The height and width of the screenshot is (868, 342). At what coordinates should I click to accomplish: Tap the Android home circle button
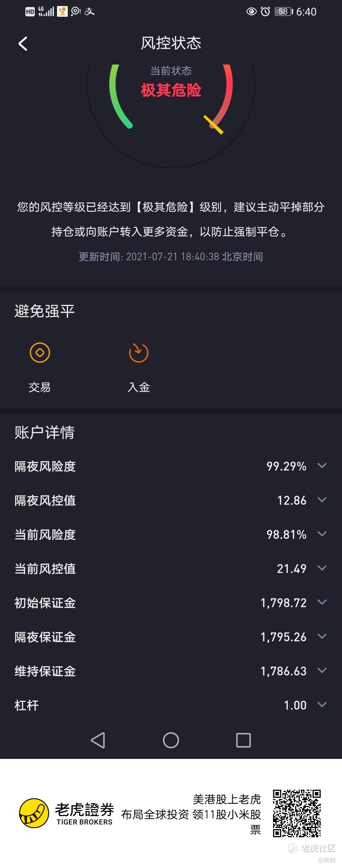pos(171,740)
